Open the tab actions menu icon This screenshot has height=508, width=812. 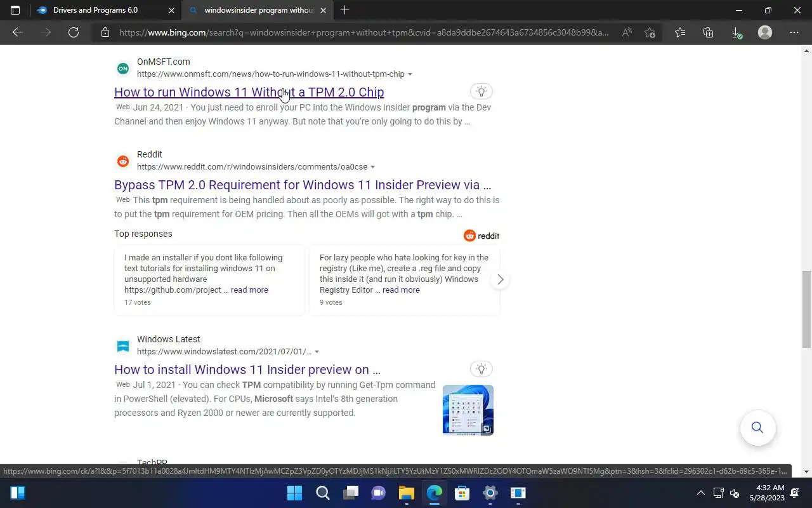[x=15, y=10]
